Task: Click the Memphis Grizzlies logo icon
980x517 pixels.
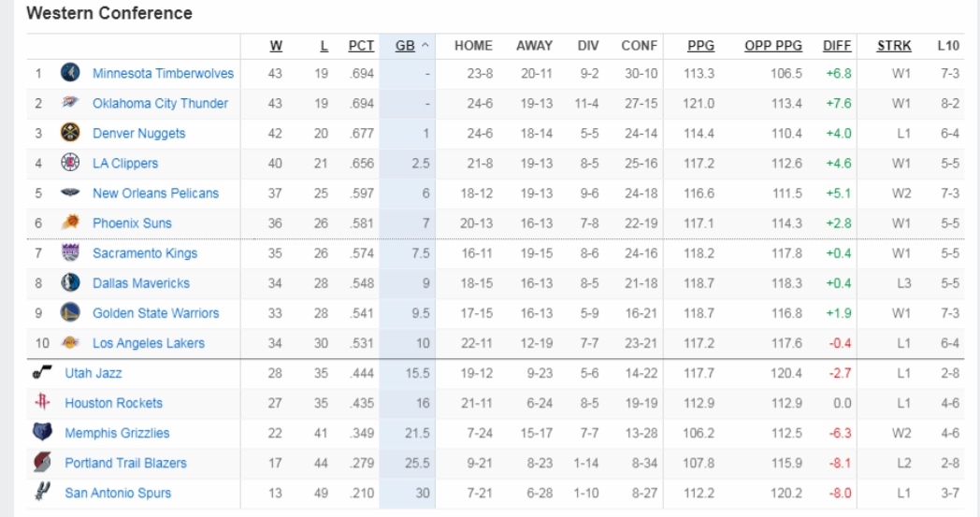Action: tap(42, 433)
